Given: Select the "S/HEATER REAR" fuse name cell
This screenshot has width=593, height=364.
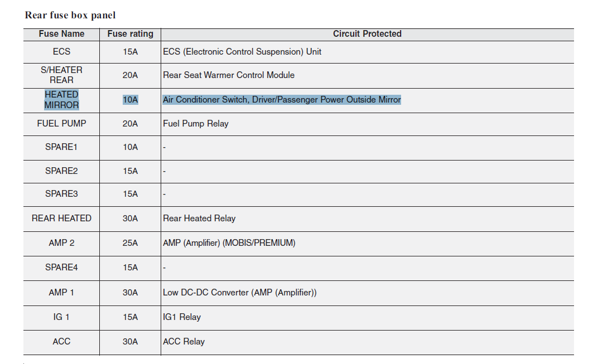Looking at the screenshot, I should [x=61, y=75].
